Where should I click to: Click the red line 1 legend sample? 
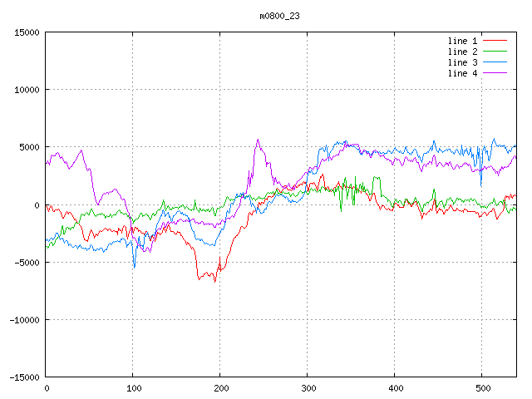tap(495, 41)
